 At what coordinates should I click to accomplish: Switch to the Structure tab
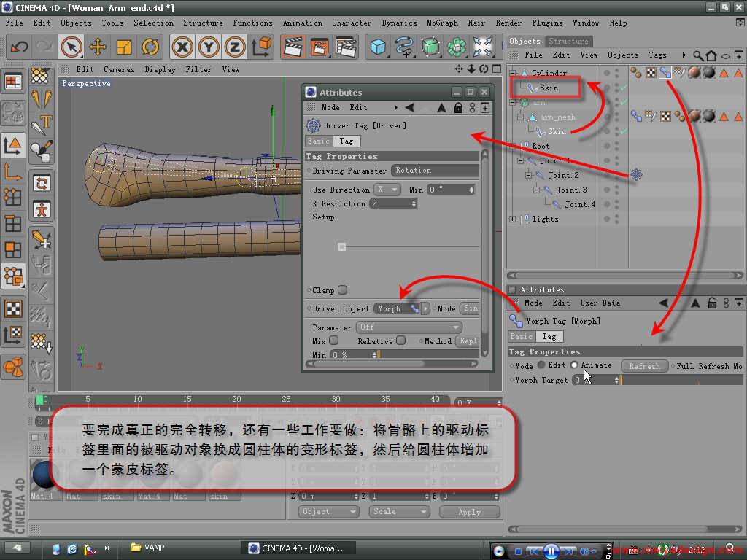click(x=568, y=41)
